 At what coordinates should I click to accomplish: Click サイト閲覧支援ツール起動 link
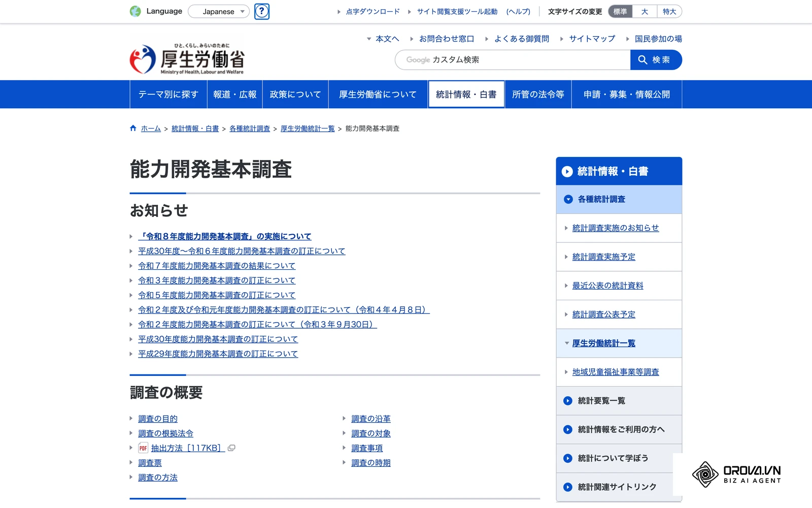(457, 12)
